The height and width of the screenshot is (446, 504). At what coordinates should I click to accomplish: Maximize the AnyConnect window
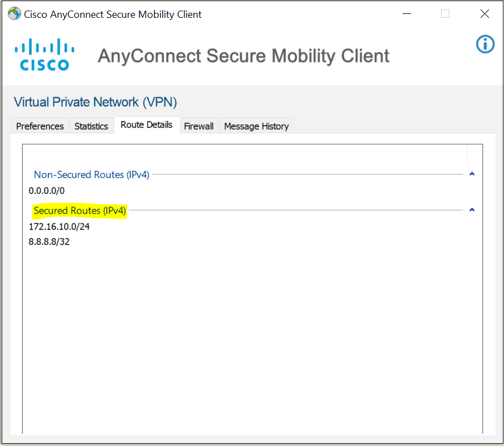click(445, 14)
